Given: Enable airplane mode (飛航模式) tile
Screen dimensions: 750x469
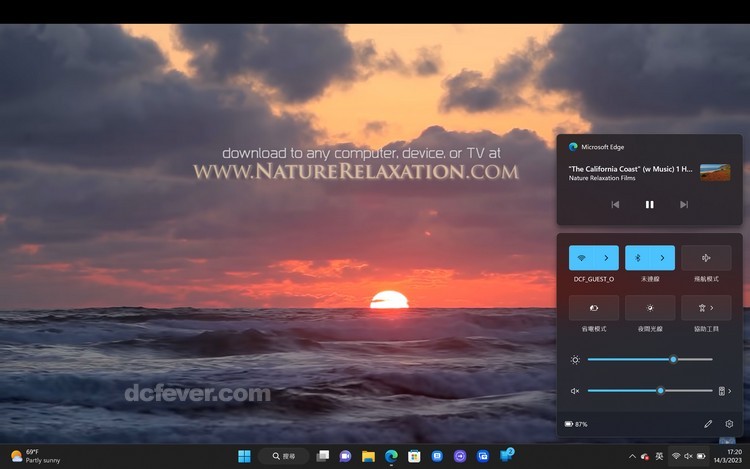Looking at the screenshot, I should tap(706, 258).
